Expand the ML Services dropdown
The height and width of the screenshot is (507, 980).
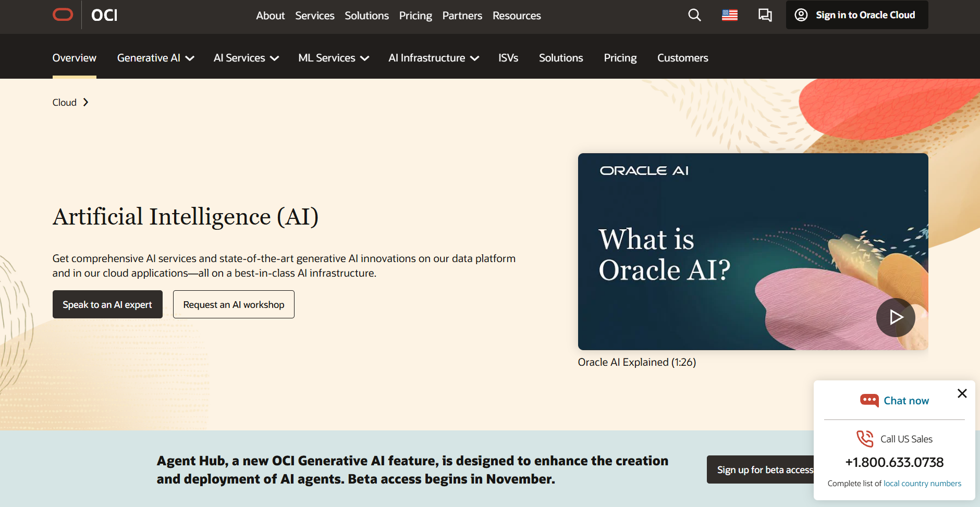click(333, 58)
